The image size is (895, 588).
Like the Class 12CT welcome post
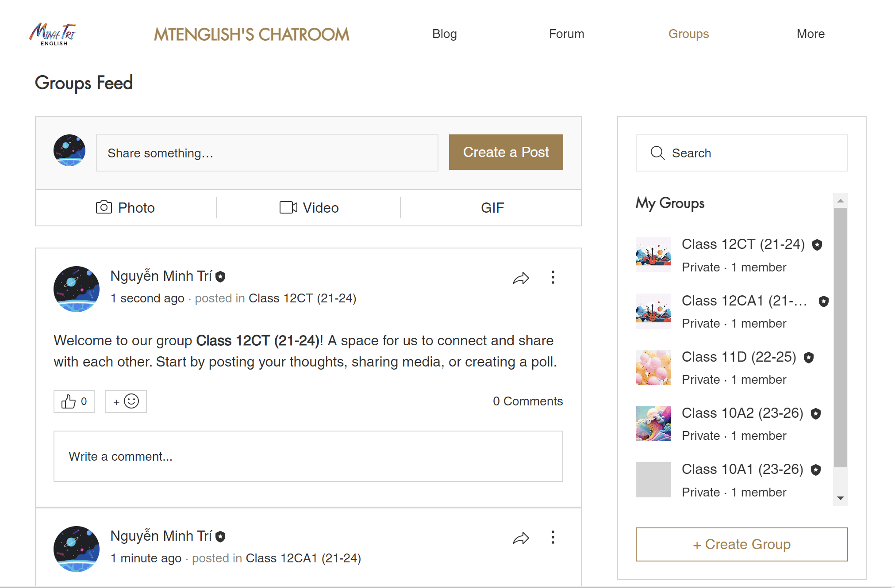click(x=74, y=401)
